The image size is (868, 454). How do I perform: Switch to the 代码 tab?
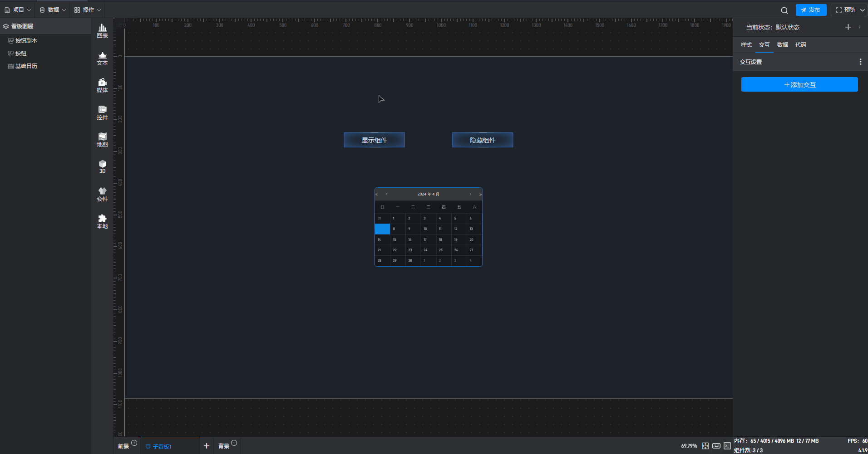[x=800, y=45]
